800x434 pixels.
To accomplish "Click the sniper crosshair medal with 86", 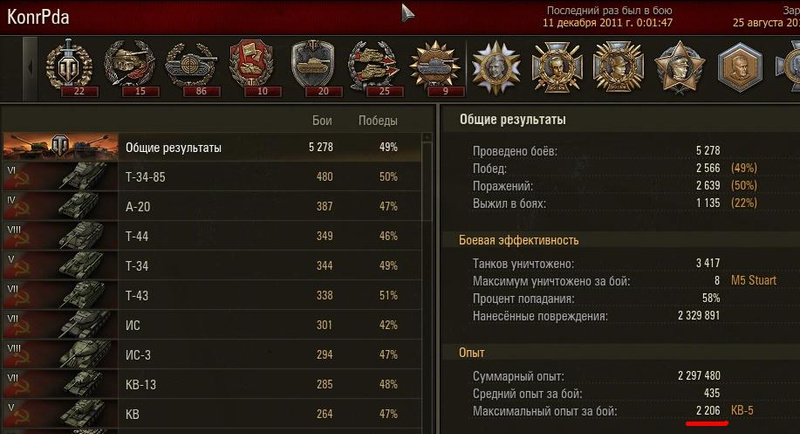I will [x=191, y=68].
